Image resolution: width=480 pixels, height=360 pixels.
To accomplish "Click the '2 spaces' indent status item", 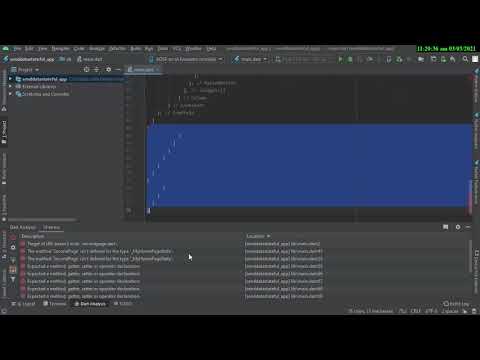I will pos(450,311).
